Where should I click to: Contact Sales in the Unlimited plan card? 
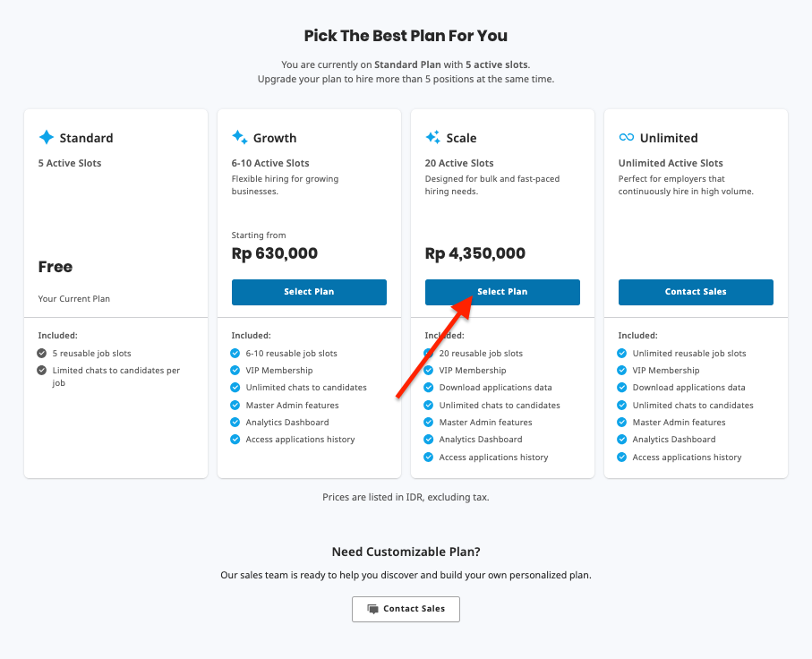click(696, 292)
